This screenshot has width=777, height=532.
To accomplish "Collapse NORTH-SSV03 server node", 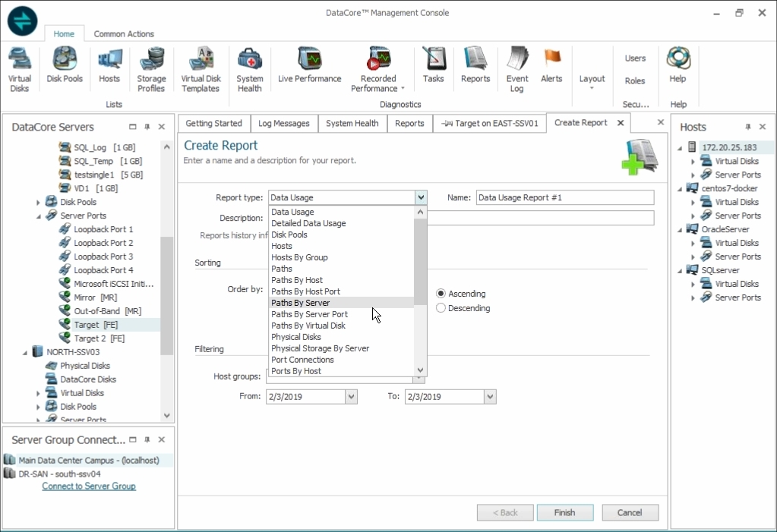I will point(25,352).
